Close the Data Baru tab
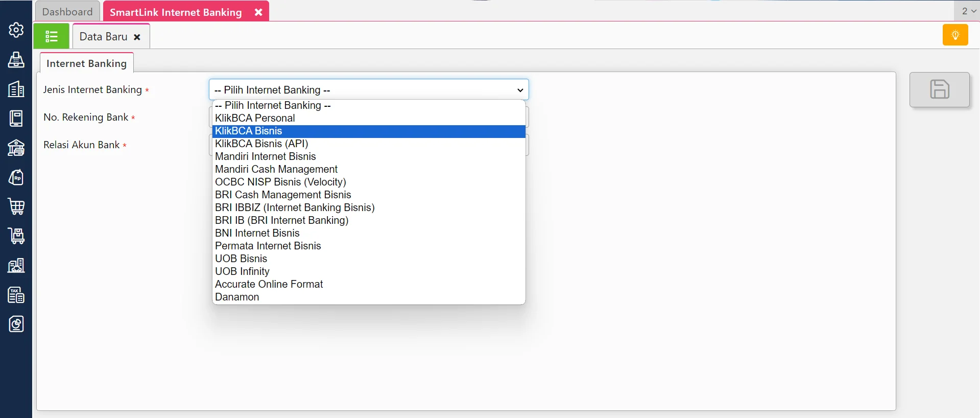Image resolution: width=980 pixels, height=418 pixels. pos(137,37)
